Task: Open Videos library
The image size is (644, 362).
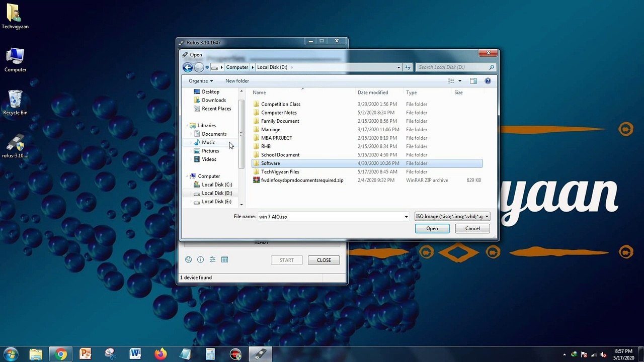Action: point(209,159)
